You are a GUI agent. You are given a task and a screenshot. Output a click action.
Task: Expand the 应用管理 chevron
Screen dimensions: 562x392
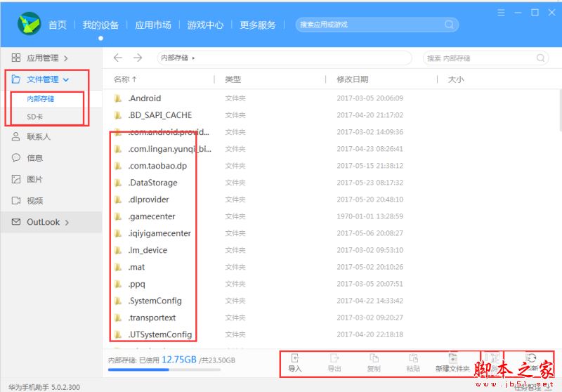pyautogui.click(x=66, y=58)
